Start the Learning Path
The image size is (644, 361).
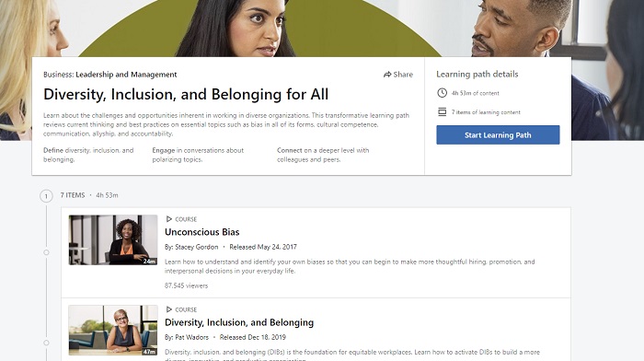498,134
